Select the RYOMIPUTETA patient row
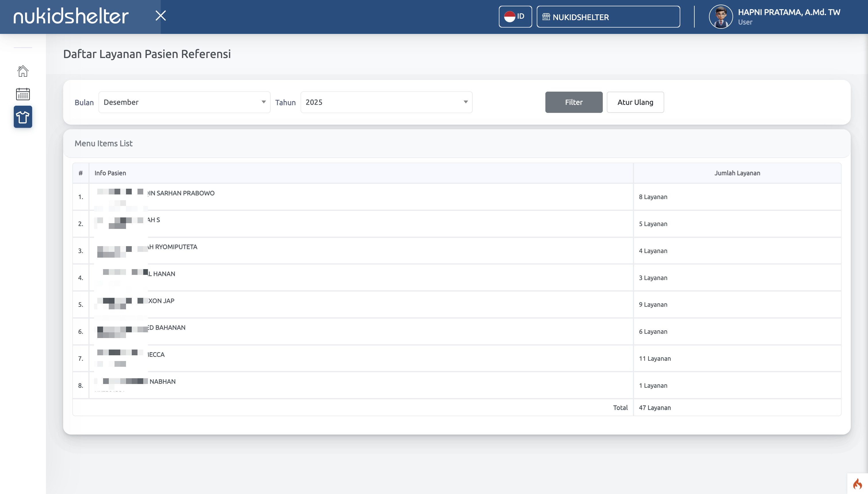868x494 pixels. 176,247
